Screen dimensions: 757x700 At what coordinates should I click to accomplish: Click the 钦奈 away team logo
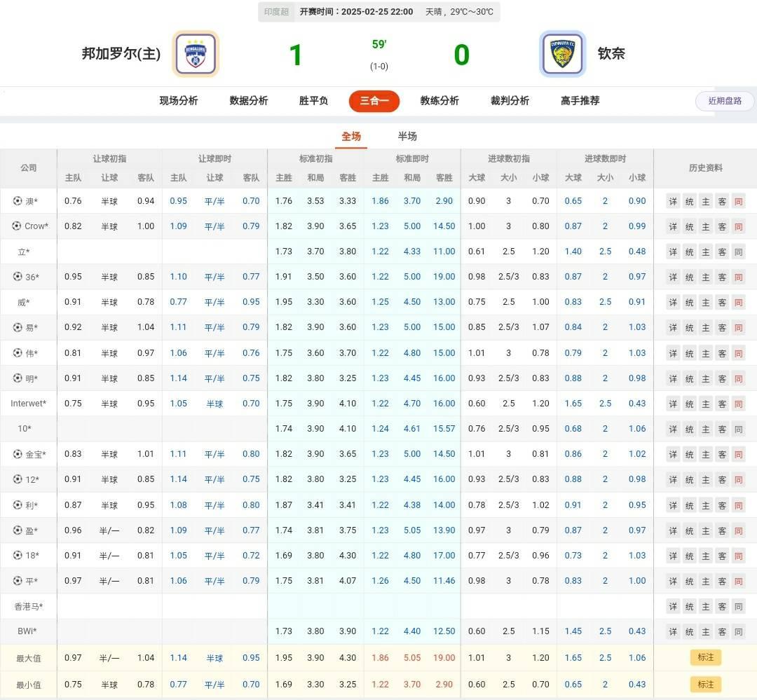tap(562, 53)
